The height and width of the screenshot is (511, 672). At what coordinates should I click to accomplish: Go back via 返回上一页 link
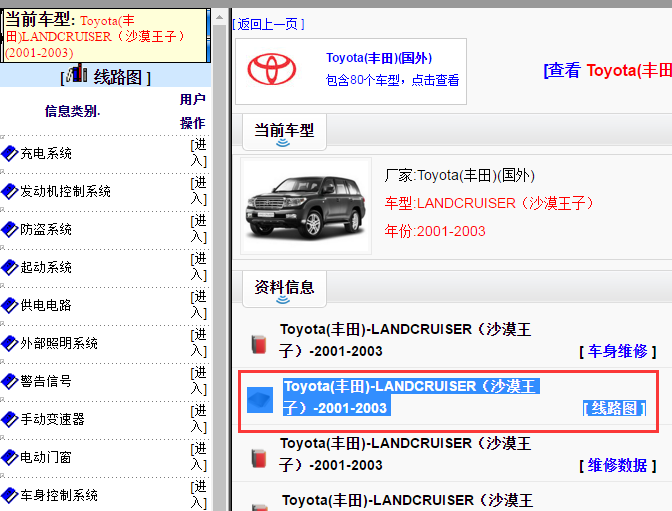tap(268, 24)
